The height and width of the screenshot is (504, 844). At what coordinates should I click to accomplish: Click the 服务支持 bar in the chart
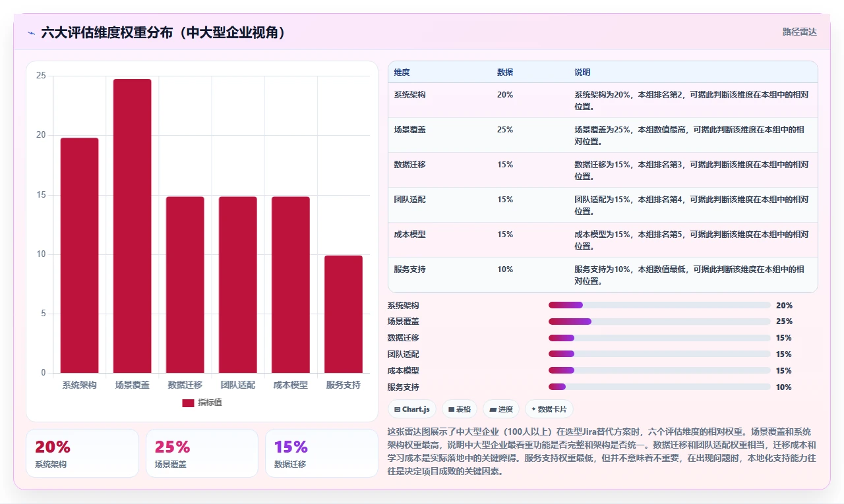pos(344,314)
